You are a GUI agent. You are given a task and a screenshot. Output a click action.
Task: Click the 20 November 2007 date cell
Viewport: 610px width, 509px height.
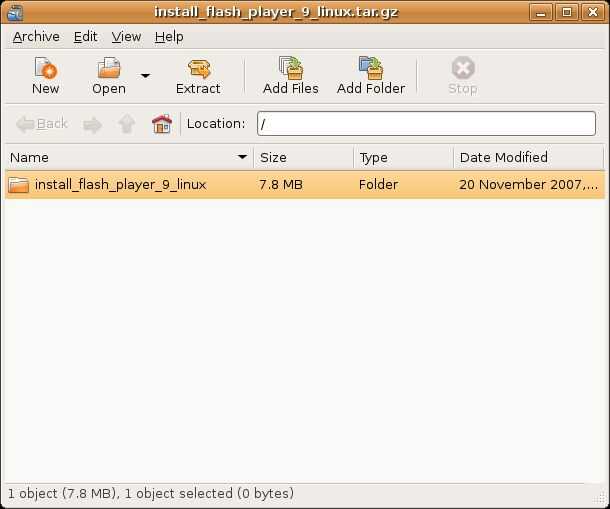(x=528, y=184)
